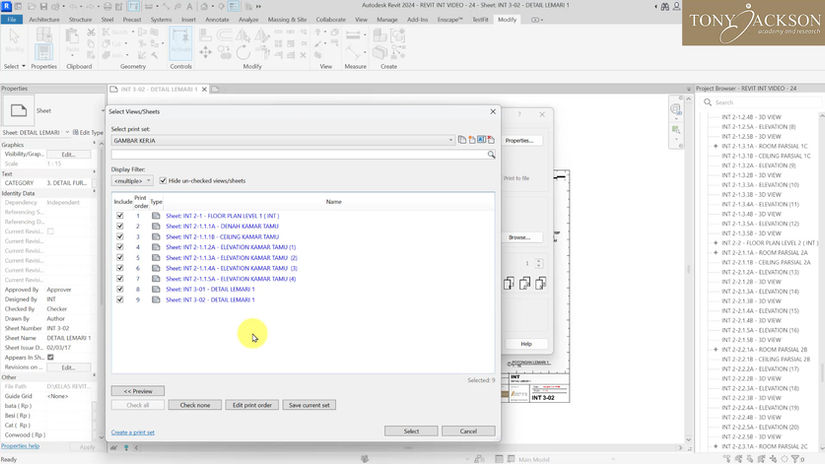Click the Duplicate print set icon
The width and height of the screenshot is (825, 464).
coord(462,140)
